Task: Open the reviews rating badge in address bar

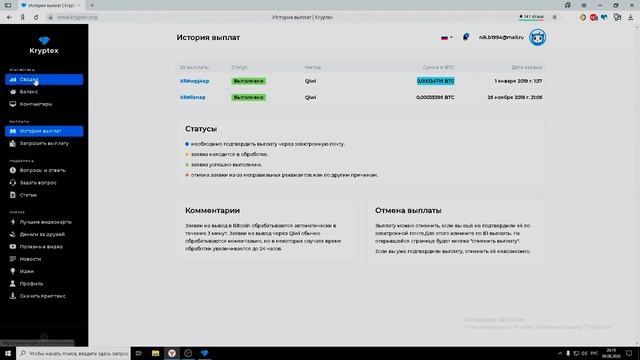Action: tap(531, 17)
